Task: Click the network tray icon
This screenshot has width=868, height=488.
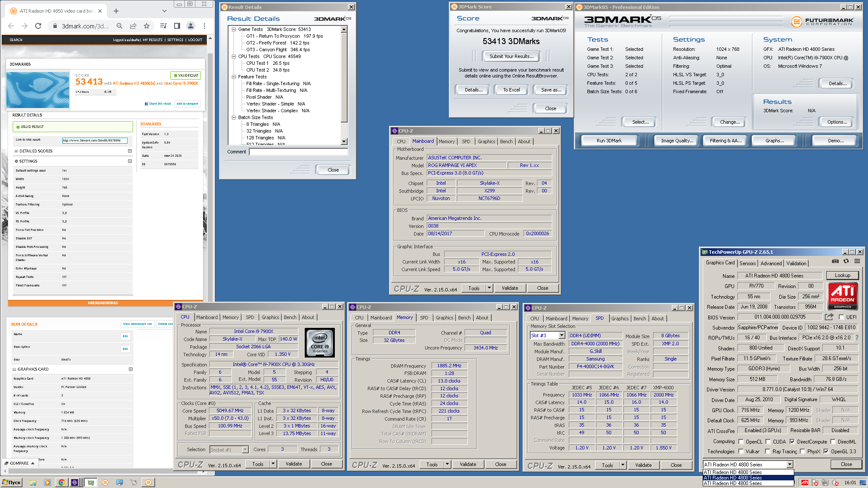Action: (x=825, y=482)
